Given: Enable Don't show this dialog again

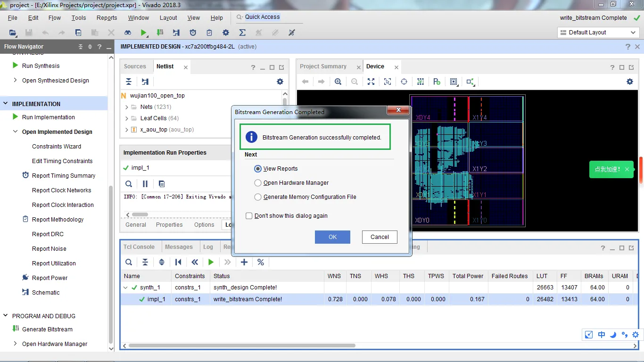Looking at the screenshot, I should point(249,216).
